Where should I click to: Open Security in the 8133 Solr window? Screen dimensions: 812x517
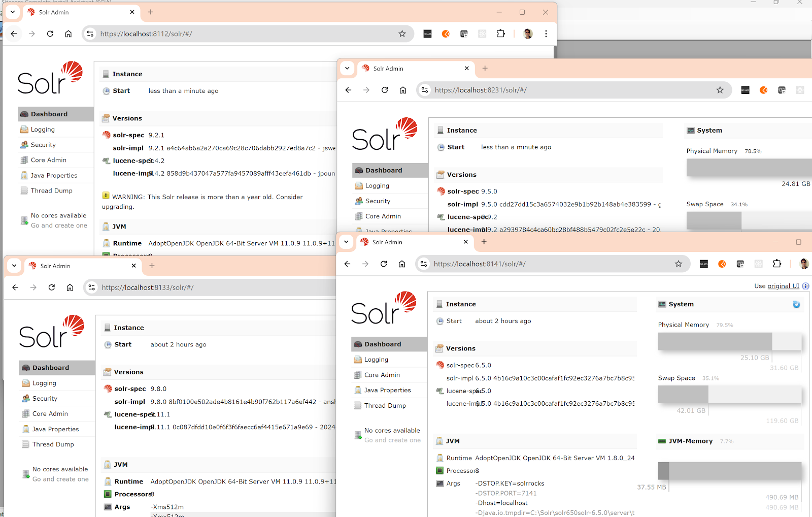[57, 398]
